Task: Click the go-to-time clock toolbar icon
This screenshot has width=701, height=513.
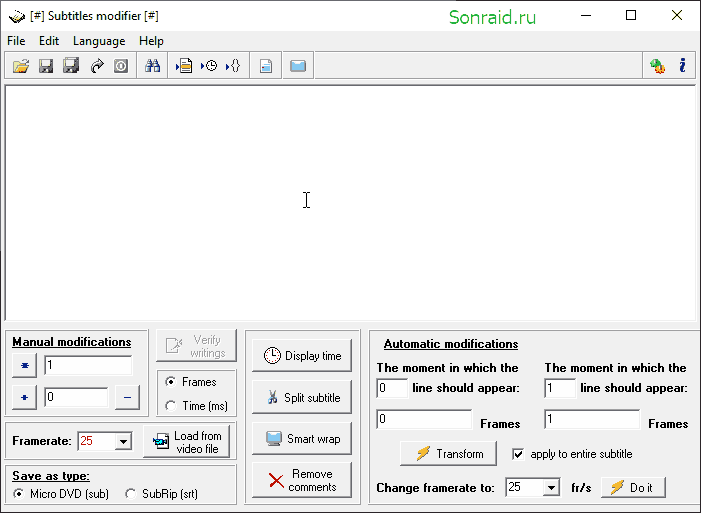Action: pyautogui.click(x=209, y=66)
